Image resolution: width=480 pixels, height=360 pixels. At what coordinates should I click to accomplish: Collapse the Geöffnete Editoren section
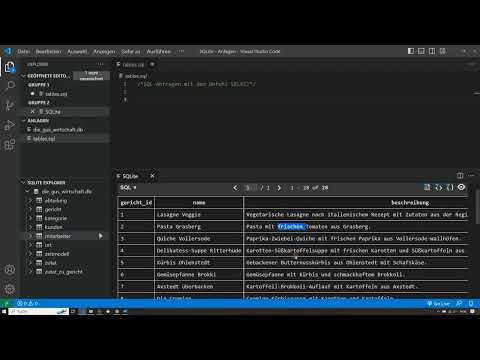[23, 76]
